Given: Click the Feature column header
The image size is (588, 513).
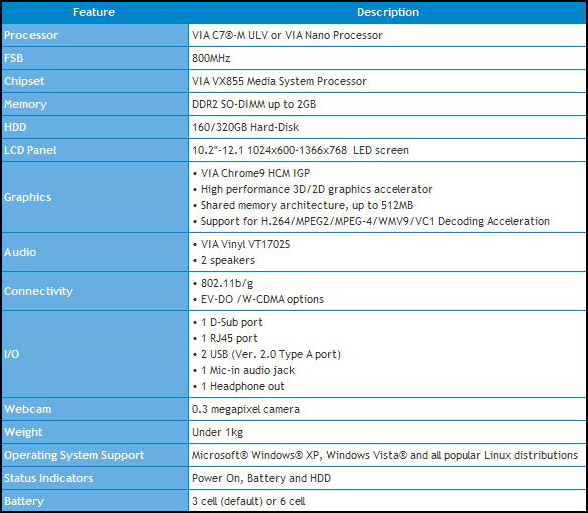Looking at the screenshot, I should tap(94, 12).
